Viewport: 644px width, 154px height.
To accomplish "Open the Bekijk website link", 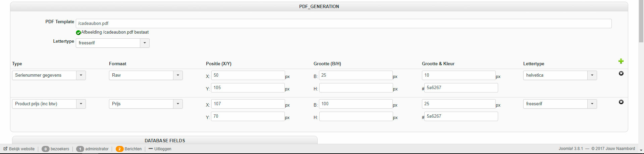I will pyautogui.click(x=22, y=149).
